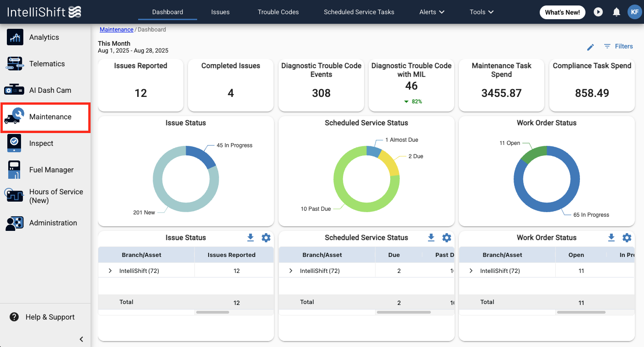The image size is (644, 347).
Task: Click the play video icon in header
Action: coord(598,12)
